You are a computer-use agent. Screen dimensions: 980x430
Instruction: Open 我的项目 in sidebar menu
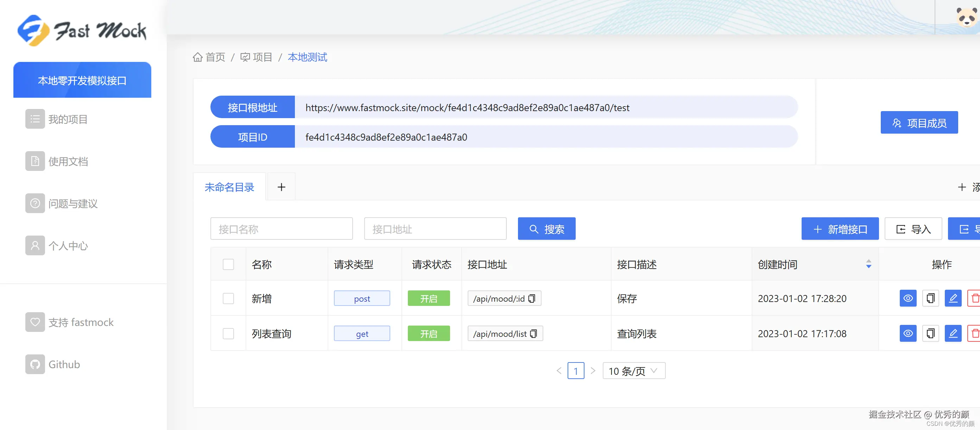point(68,120)
